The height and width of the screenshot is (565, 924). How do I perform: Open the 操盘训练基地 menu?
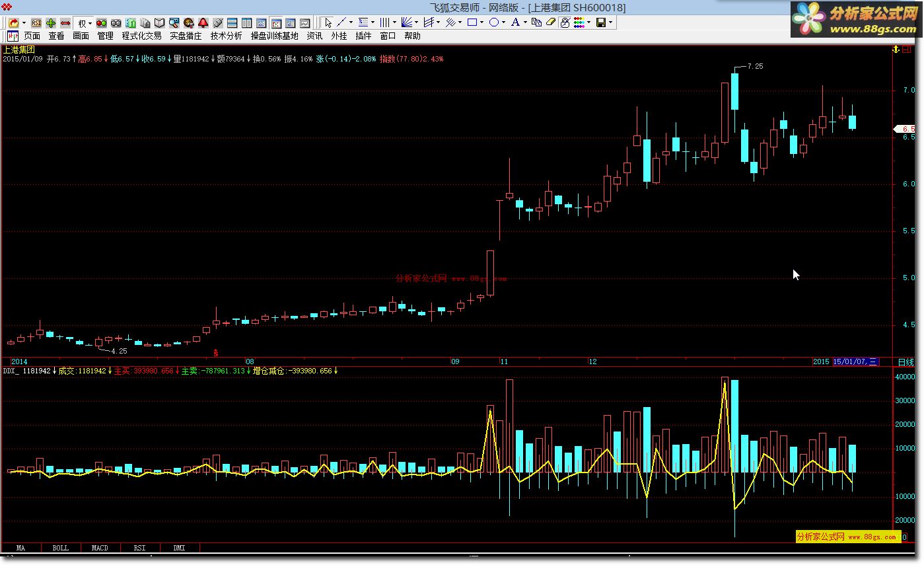tap(274, 36)
